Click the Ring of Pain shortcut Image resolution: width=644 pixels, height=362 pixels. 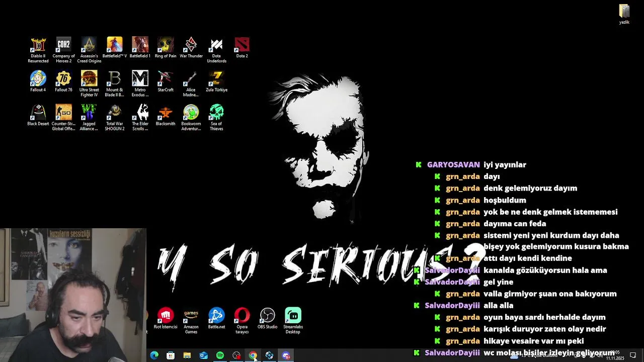(166, 48)
